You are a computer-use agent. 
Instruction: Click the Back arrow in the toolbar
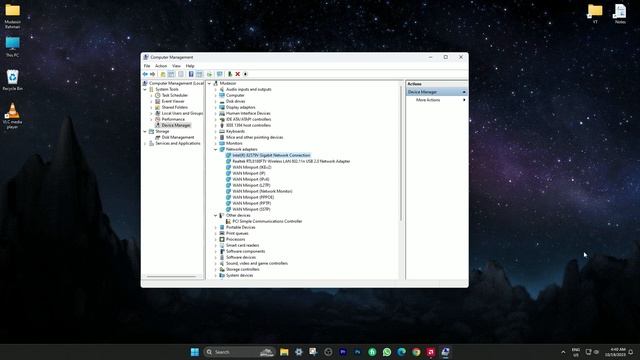(145, 74)
